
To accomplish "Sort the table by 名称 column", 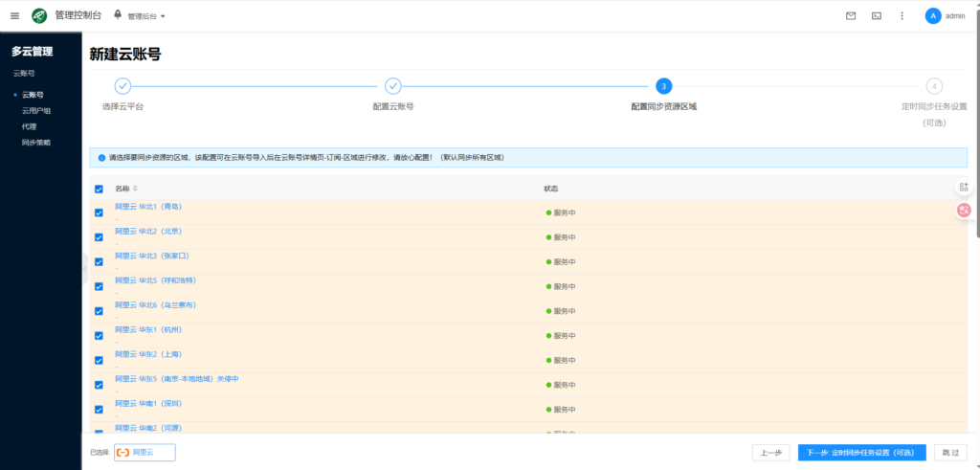I will pyautogui.click(x=135, y=189).
